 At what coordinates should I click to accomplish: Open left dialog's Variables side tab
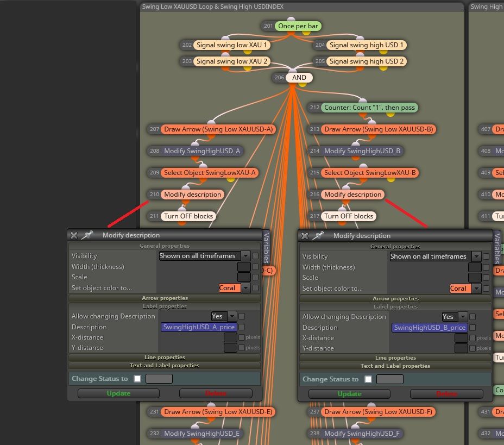pyautogui.click(x=266, y=248)
